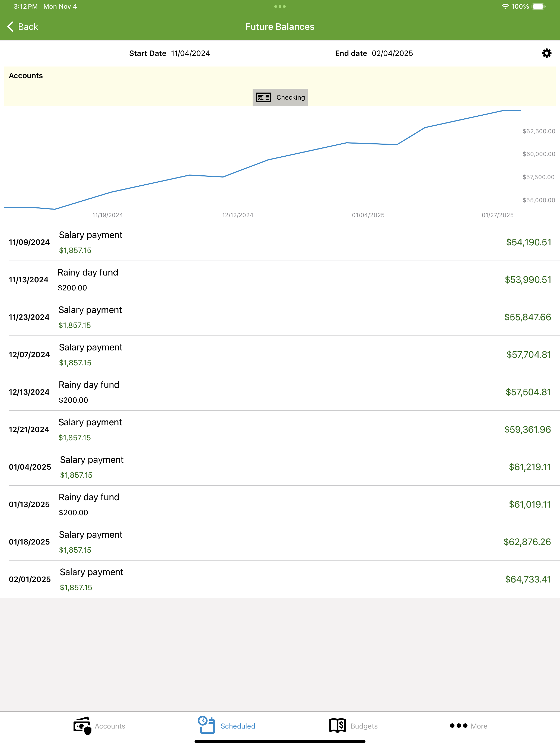Tap the ellipsis indicator at screen top
The height and width of the screenshot is (747, 560).
(x=280, y=6)
